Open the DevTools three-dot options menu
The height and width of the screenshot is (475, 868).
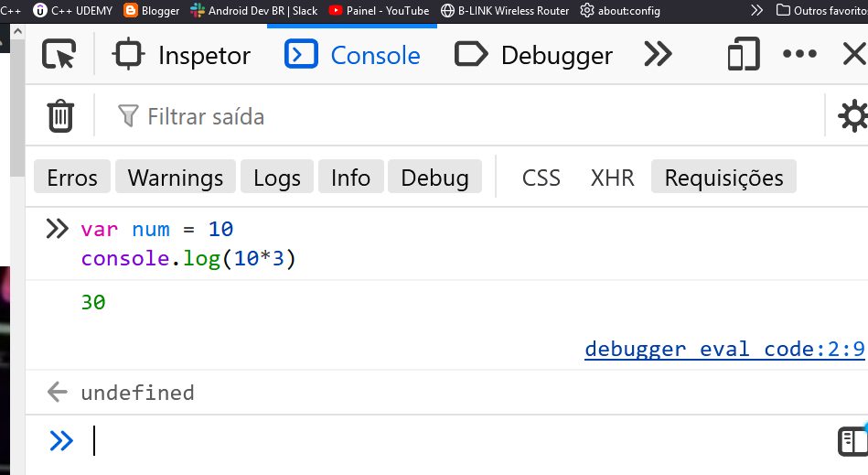pos(799,55)
